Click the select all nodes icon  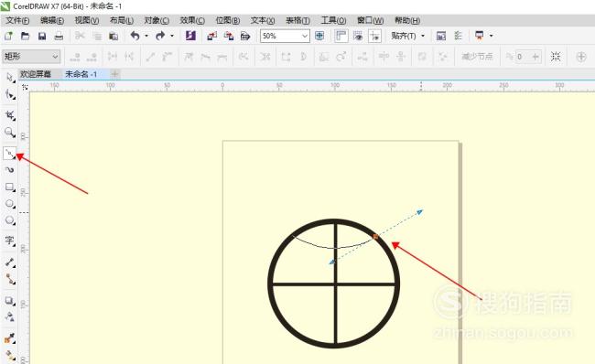pos(556,57)
